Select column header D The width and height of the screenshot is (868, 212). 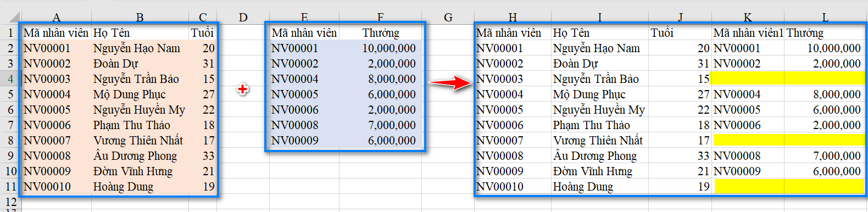coord(243,18)
